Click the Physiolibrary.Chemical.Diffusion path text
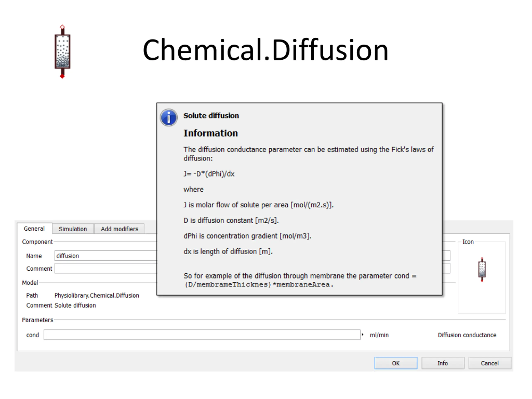 (x=97, y=295)
